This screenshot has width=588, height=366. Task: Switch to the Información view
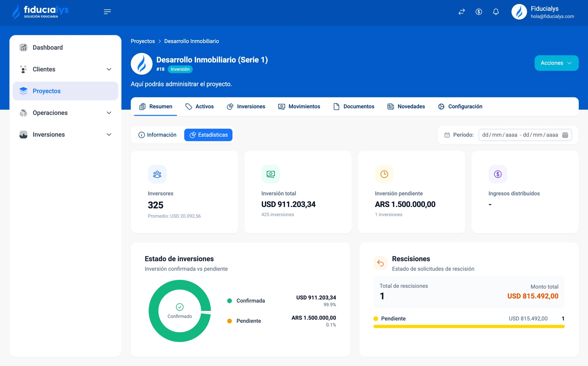tap(157, 135)
